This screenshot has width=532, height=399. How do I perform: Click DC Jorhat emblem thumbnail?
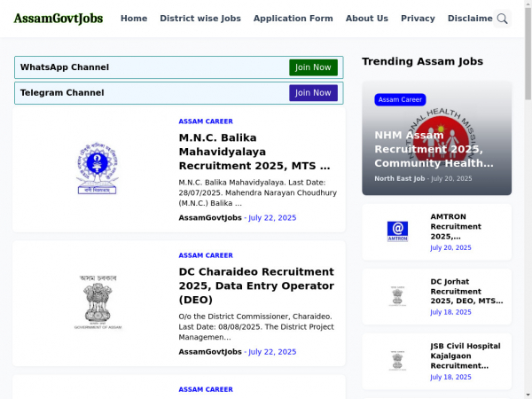tap(397, 296)
